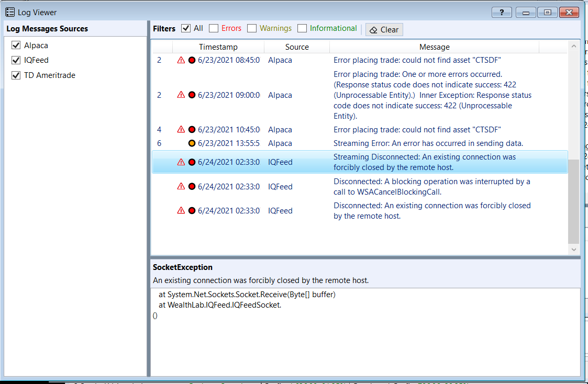Sort by the Timestamp column header
The image size is (588, 384).
tap(218, 47)
